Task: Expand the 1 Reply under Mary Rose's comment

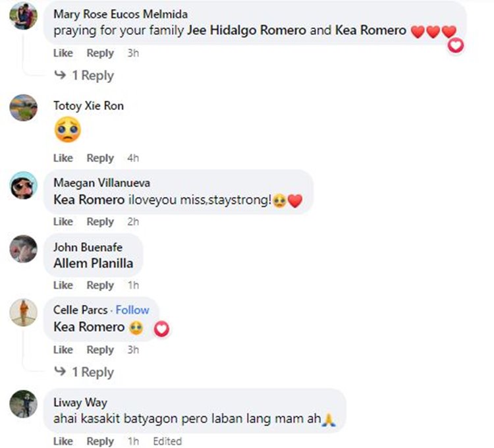Action: click(93, 76)
